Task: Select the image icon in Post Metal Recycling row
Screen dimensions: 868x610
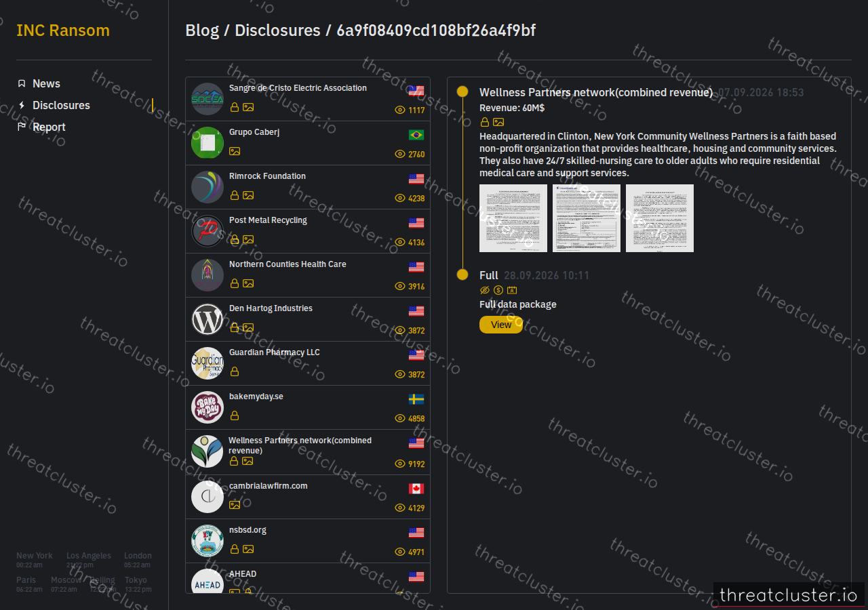Action: [x=248, y=239]
